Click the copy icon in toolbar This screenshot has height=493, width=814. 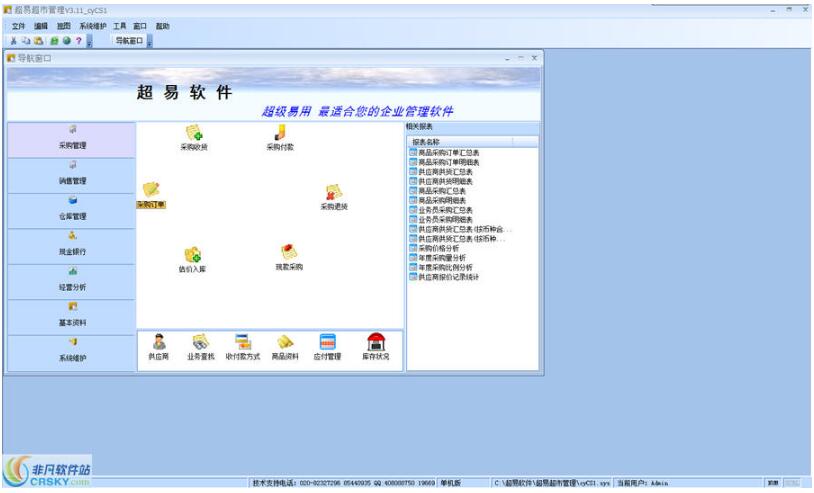point(26,40)
